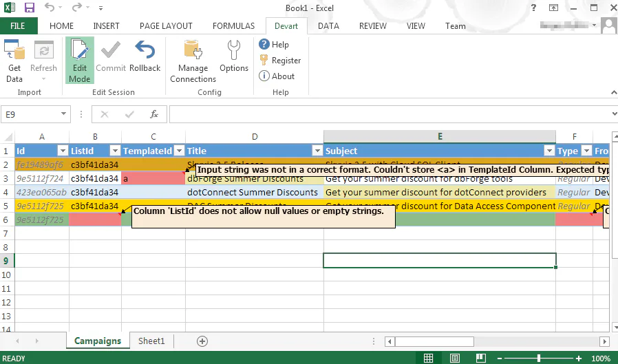Click the horizontal scroll right arrow
The image size is (618, 364).
pyautogui.click(x=605, y=341)
